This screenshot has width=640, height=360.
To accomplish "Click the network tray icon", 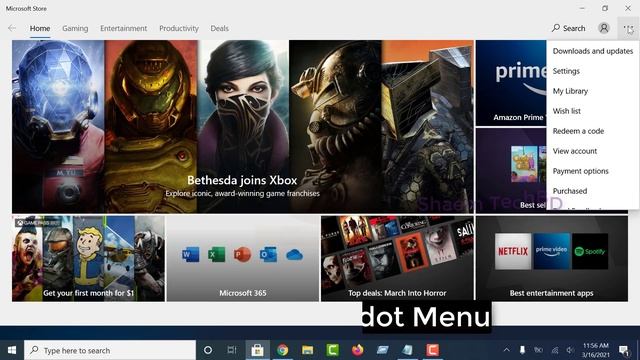I will point(555,350).
